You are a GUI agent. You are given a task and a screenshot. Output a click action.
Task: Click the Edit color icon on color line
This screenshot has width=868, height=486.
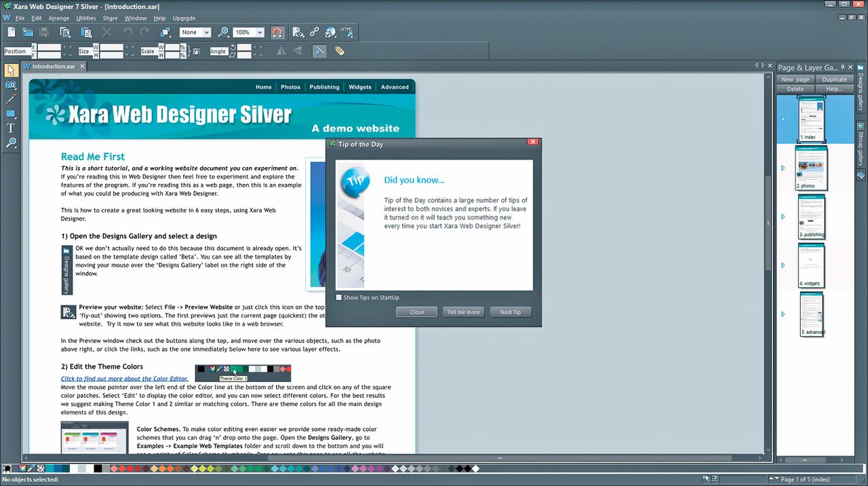[23, 468]
